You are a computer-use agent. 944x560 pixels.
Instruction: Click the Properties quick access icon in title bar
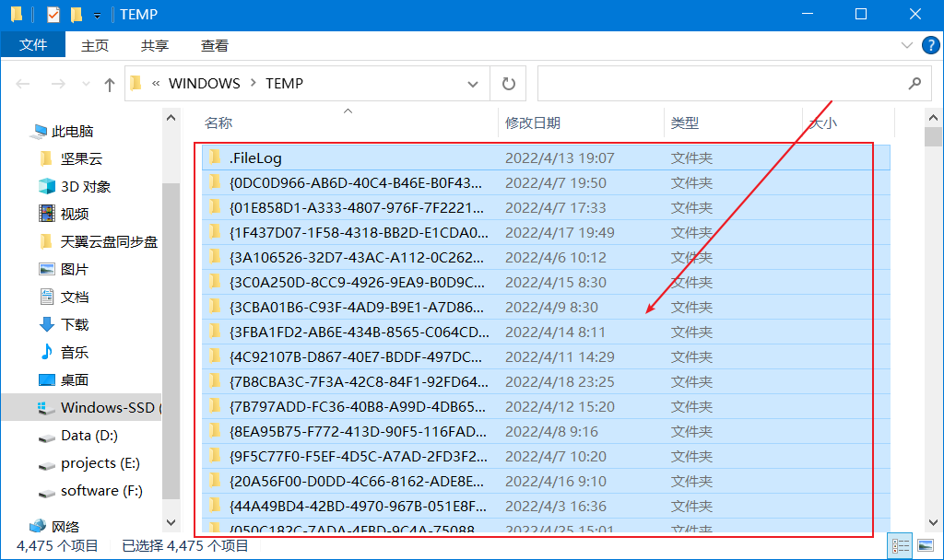pos(53,15)
